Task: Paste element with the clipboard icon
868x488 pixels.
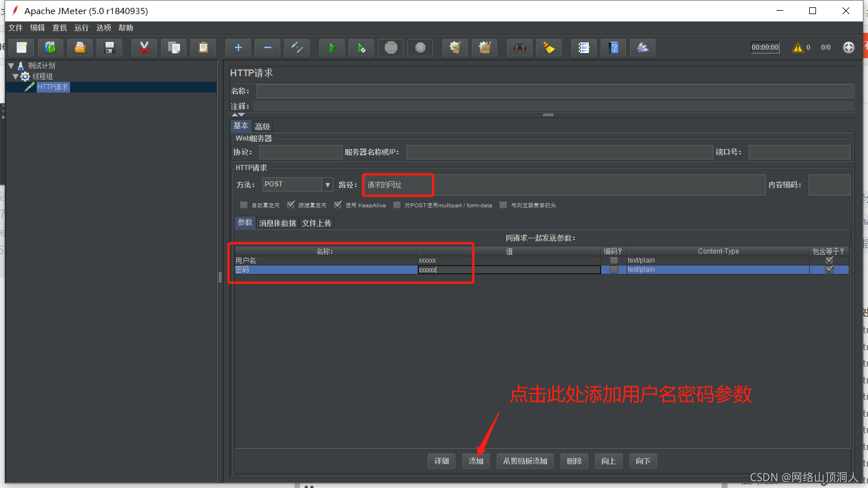Action: coord(203,47)
